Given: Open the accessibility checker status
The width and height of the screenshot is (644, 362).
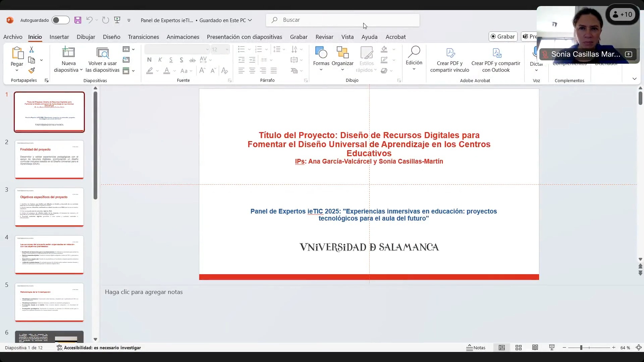Looking at the screenshot, I should (99, 348).
